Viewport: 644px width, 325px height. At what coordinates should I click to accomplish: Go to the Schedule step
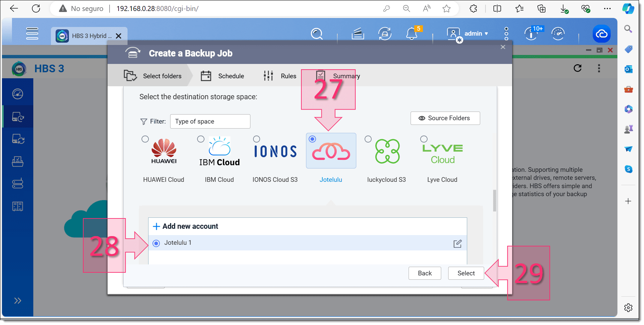click(222, 76)
